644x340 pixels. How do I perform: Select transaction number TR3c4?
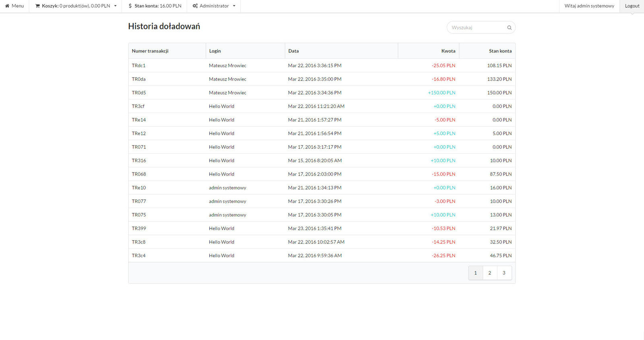[x=138, y=256]
